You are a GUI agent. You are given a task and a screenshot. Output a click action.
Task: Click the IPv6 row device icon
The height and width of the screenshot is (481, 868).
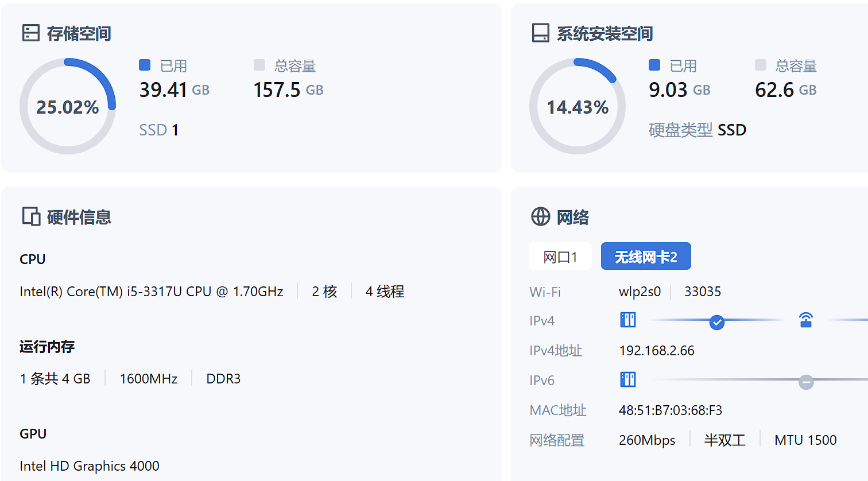pos(628,379)
